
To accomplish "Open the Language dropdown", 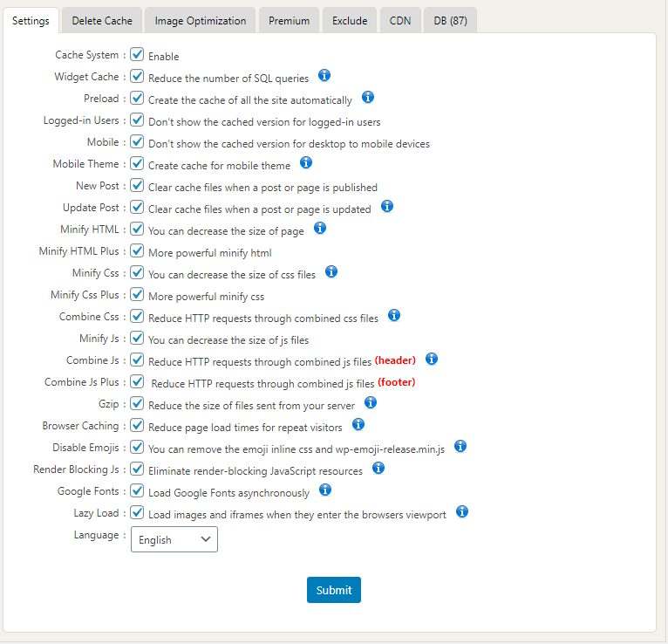I will click(174, 539).
